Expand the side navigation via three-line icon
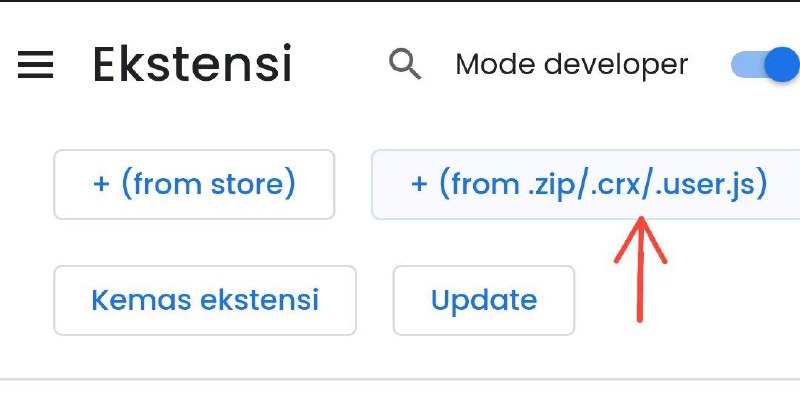The width and height of the screenshot is (800, 393). pyautogui.click(x=35, y=64)
